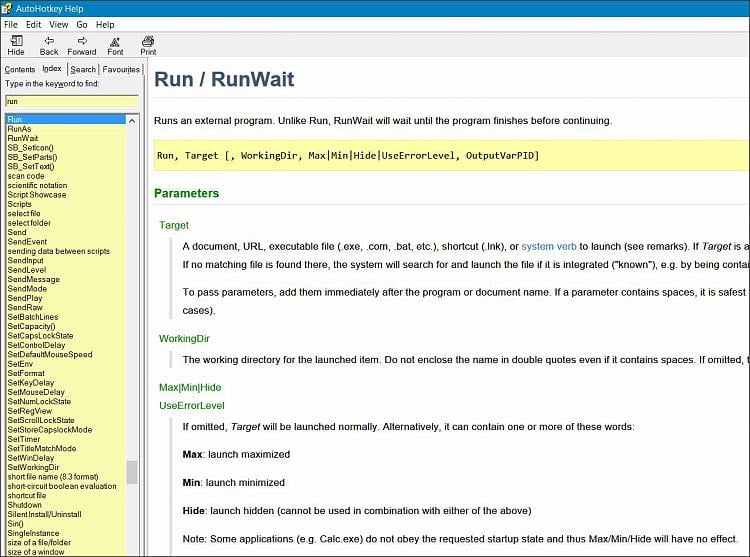Image resolution: width=750 pixels, height=557 pixels.
Task: Select 'SetKeyDelay' index entry
Action: click(31, 383)
